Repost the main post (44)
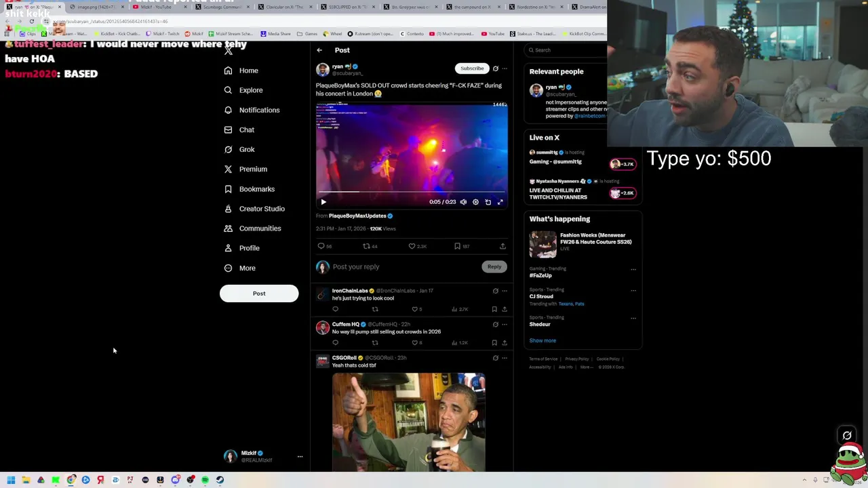The height and width of the screenshot is (488, 868). coord(370,247)
